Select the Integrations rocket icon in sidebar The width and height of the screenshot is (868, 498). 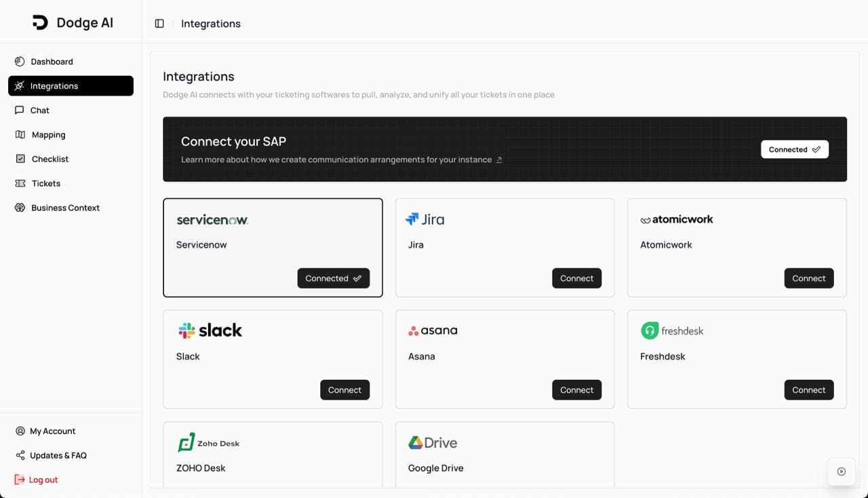pyautogui.click(x=20, y=85)
